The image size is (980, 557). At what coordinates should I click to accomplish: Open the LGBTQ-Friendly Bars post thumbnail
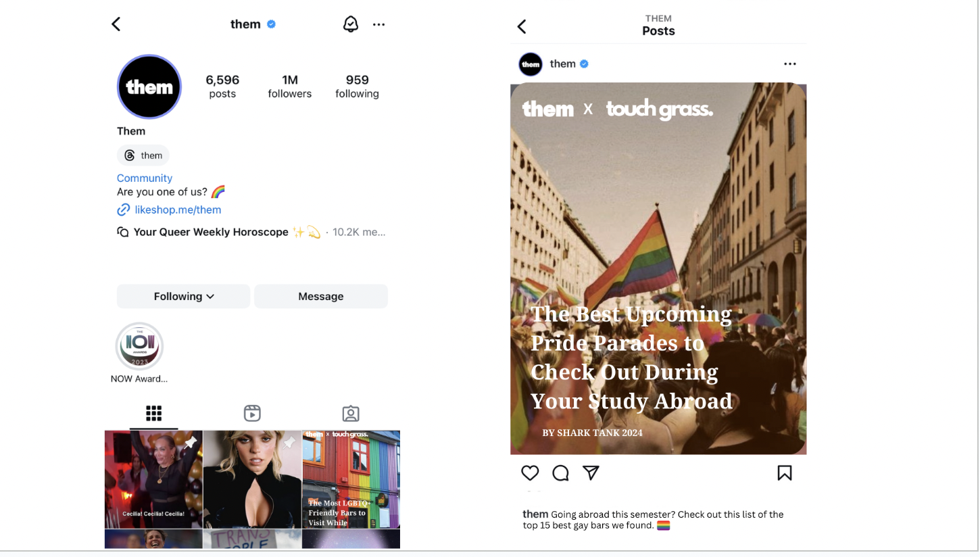point(351,479)
